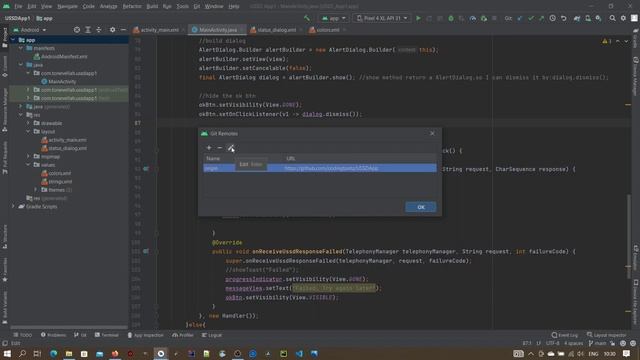Add a new remote in Git Remotes
This screenshot has height=360, width=640.
(209, 148)
